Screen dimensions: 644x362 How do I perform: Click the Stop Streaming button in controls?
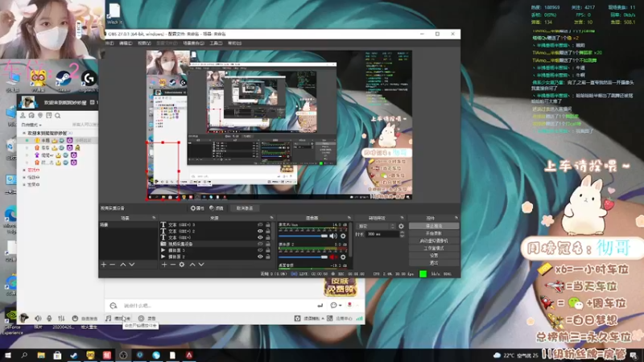(x=434, y=226)
